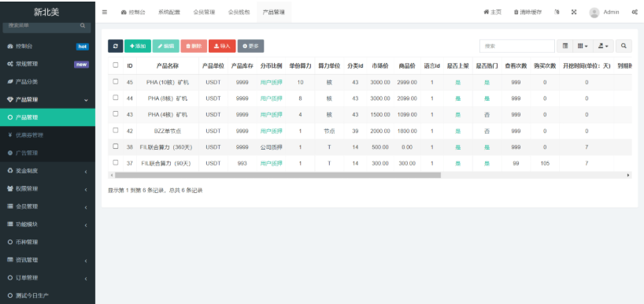Switch to the 会员钱包 top tab
Screen dimensions: 644x304
tap(239, 13)
